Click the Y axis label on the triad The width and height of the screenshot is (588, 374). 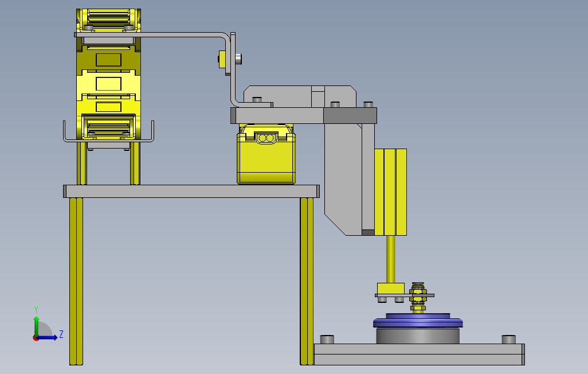tap(36, 310)
